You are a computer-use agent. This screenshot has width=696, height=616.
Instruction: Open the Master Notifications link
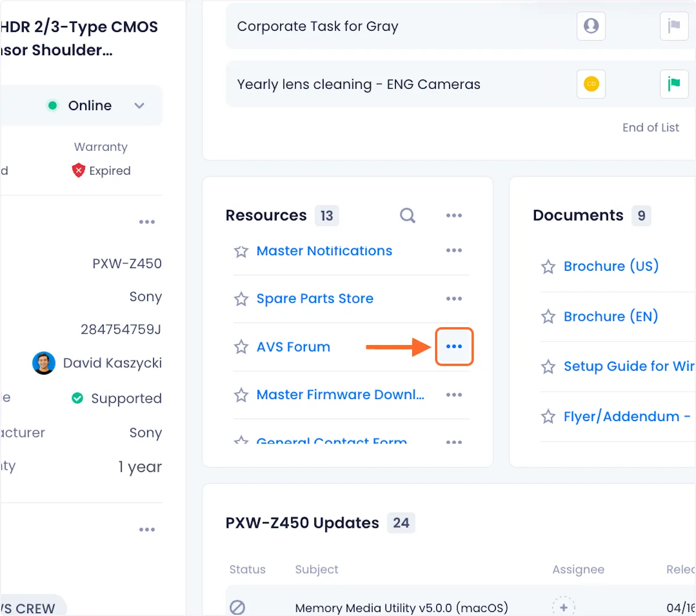(x=324, y=251)
